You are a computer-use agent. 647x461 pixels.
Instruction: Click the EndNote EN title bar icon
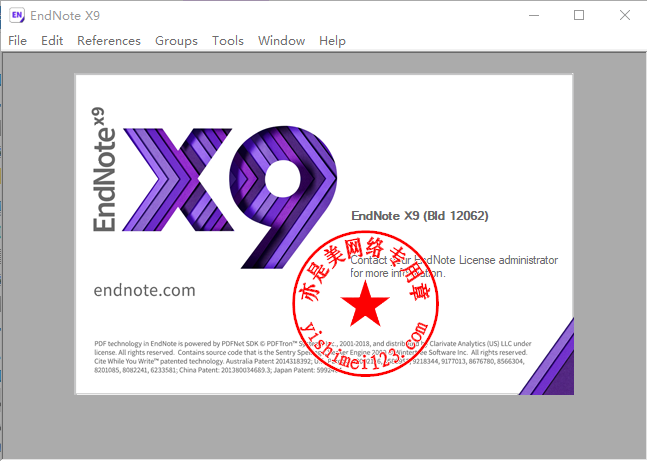[x=17, y=15]
